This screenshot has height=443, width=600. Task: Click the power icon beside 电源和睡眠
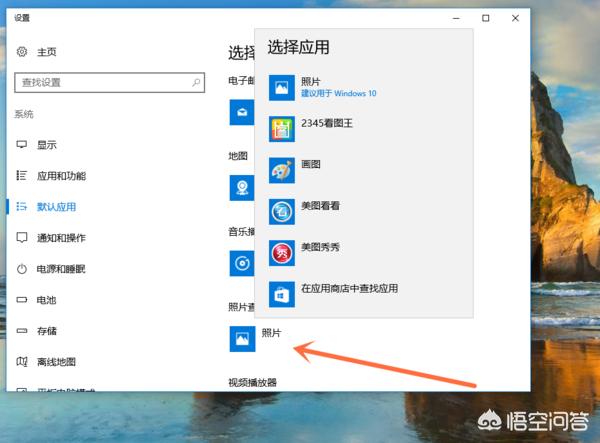(22, 269)
